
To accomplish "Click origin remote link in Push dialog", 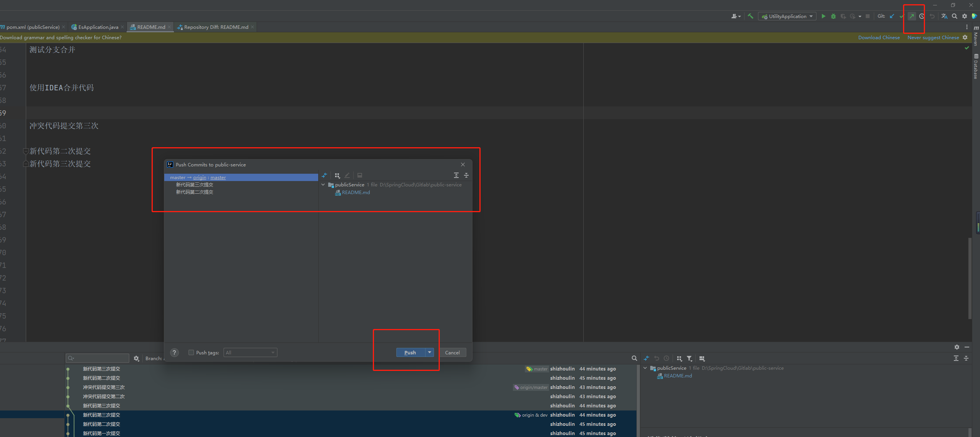I will (200, 178).
